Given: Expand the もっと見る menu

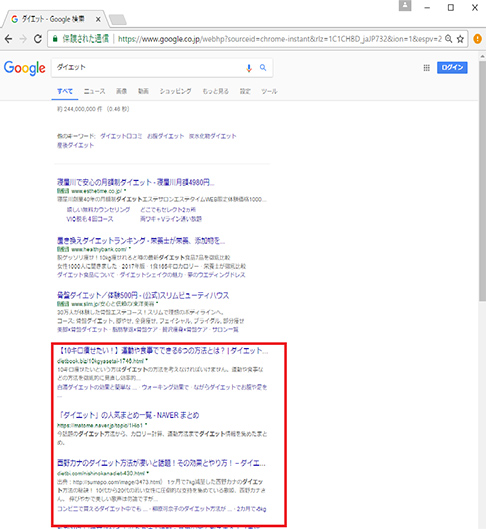Looking at the screenshot, I should click(x=216, y=91).
